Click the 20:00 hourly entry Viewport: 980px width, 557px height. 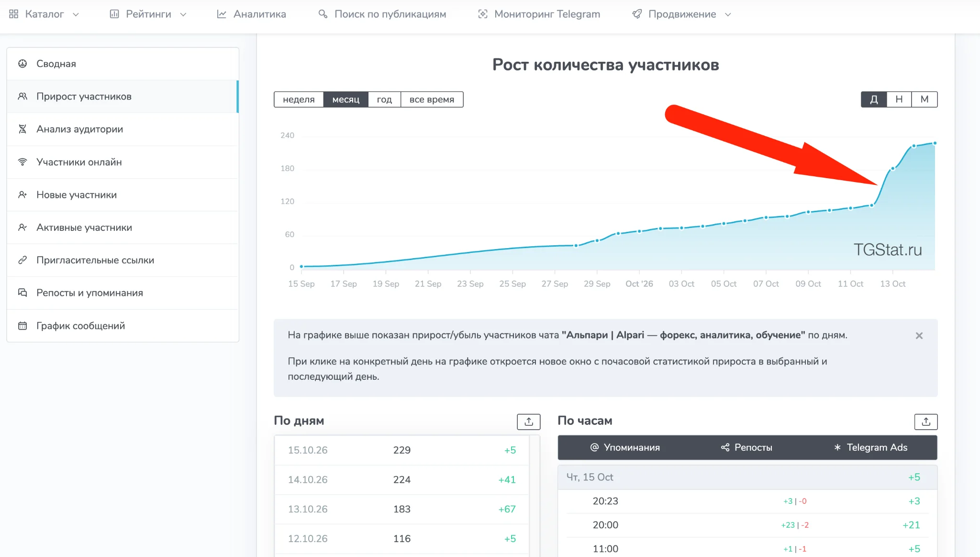tap(747, 525)
